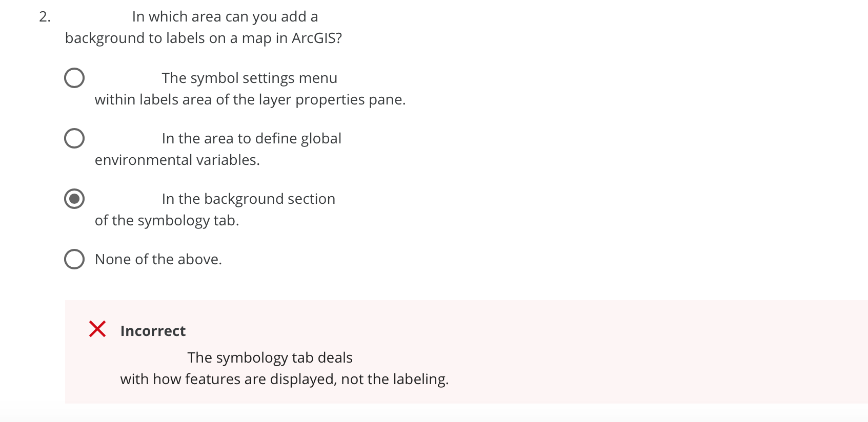Click label "In the area to define global"

pos(252,138)
